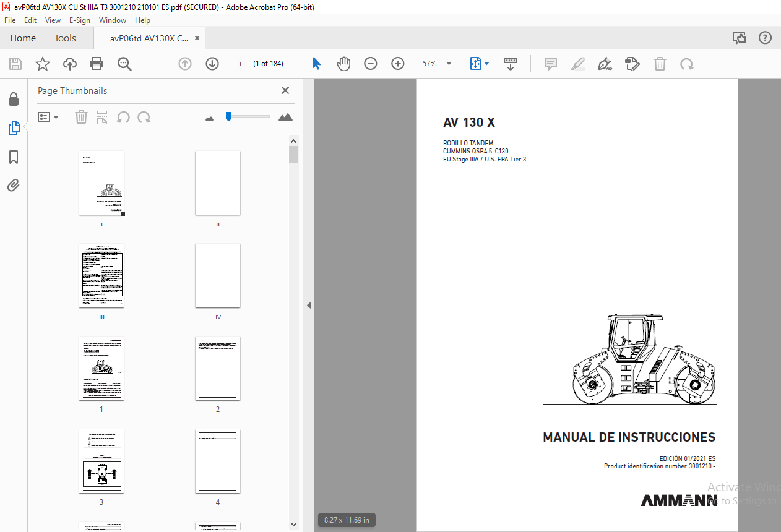Select page 1 thumbnail
The height and width of the screenshot is (532, 781).
point(101,369)
